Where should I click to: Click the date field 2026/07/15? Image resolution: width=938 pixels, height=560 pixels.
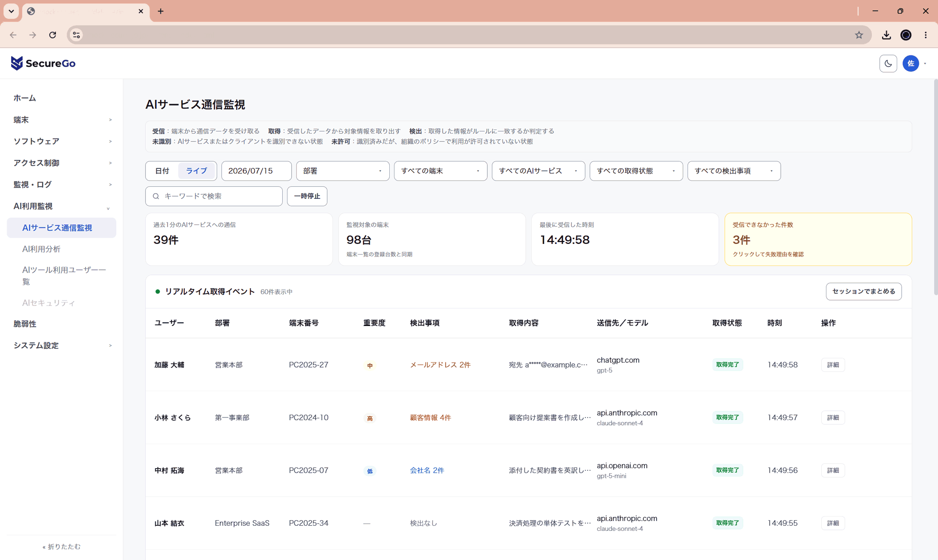256,171
